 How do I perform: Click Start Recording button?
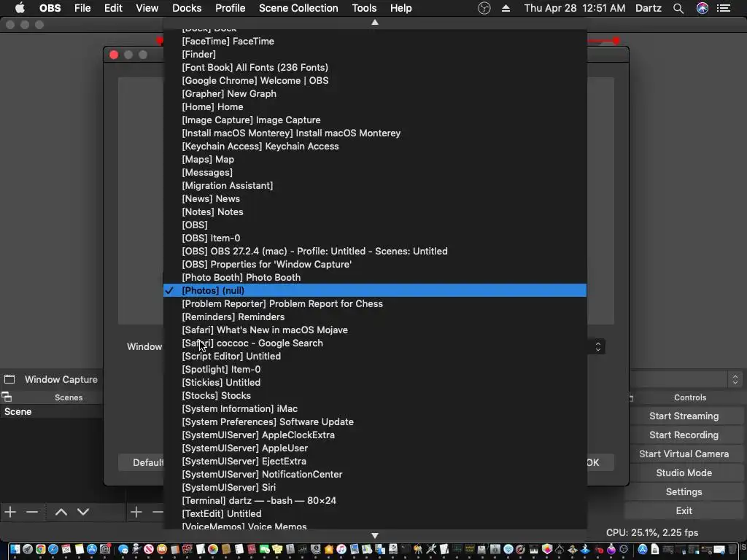pos(684,435)
